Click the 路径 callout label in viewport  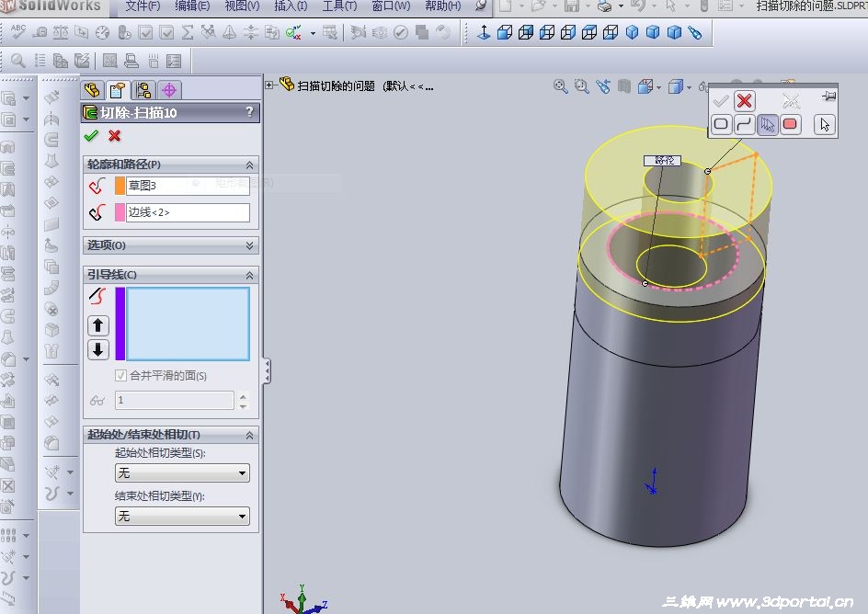663,161
